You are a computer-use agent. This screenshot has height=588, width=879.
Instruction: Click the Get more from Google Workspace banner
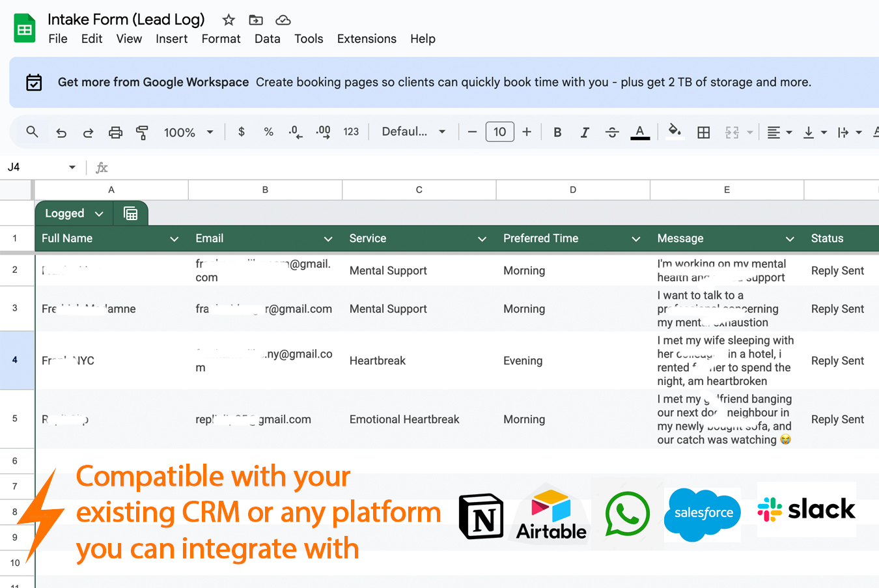coord(153,82)
